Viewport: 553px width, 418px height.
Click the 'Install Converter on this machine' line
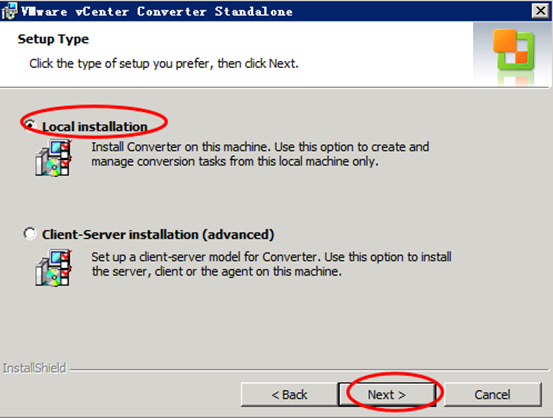[260, 147]
